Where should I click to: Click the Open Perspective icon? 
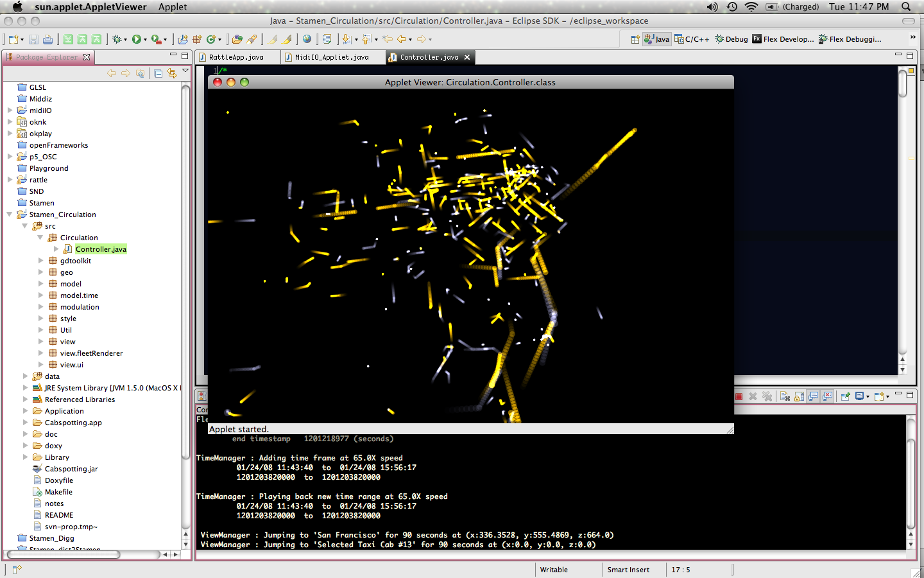coord(635,39)
